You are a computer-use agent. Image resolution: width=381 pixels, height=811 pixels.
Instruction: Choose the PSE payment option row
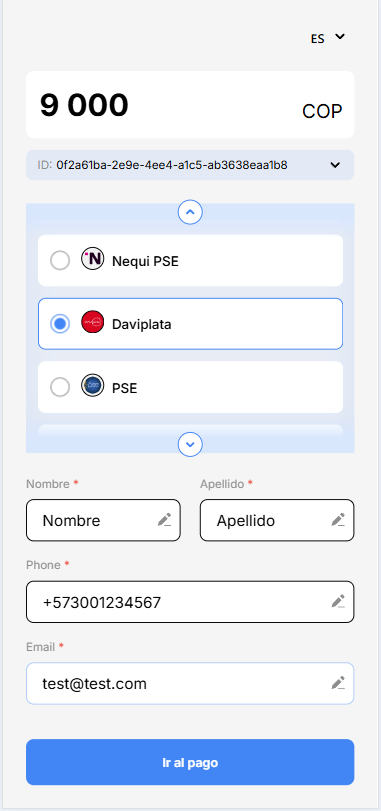190,387
